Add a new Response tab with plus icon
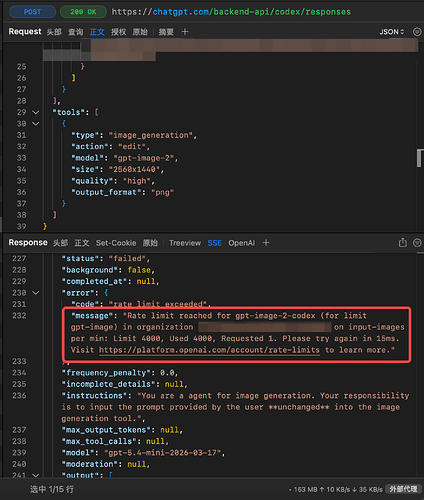This screenshot has width=424, height=500. (266, 243)
